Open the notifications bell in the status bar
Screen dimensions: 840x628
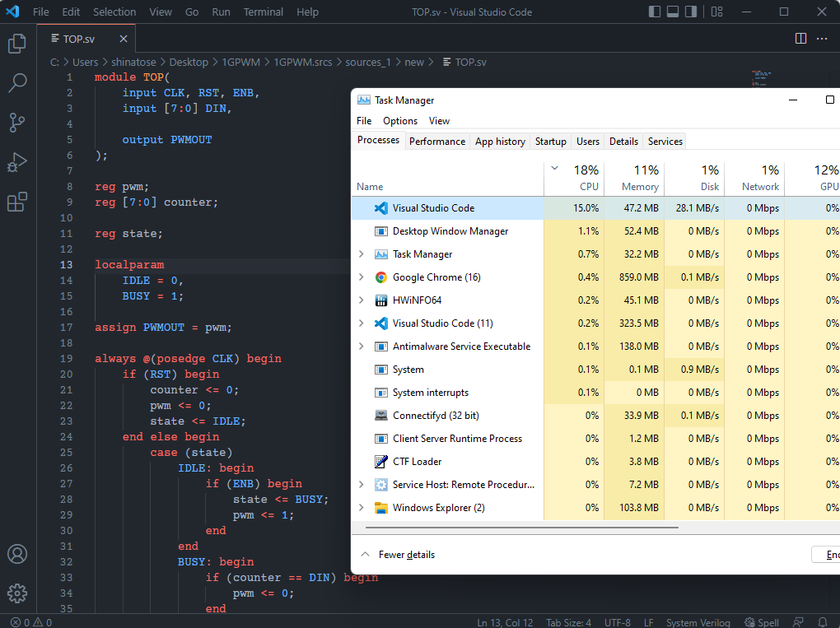coord(822,622)
